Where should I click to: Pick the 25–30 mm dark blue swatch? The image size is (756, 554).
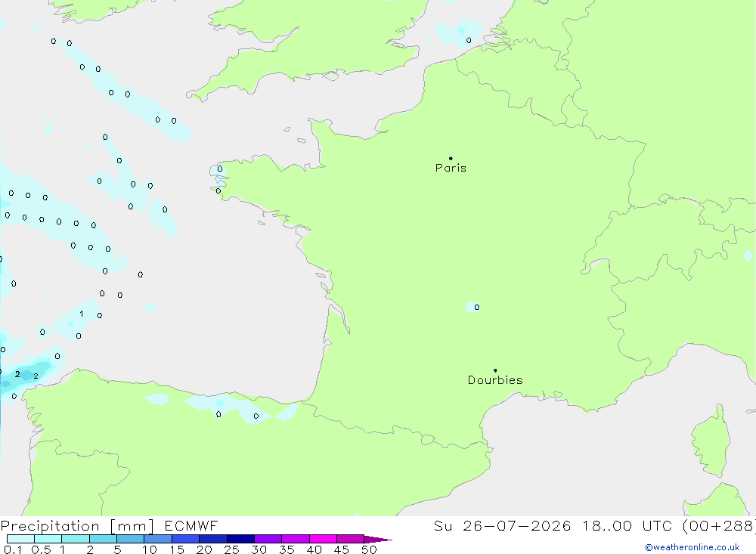(240, 539)
